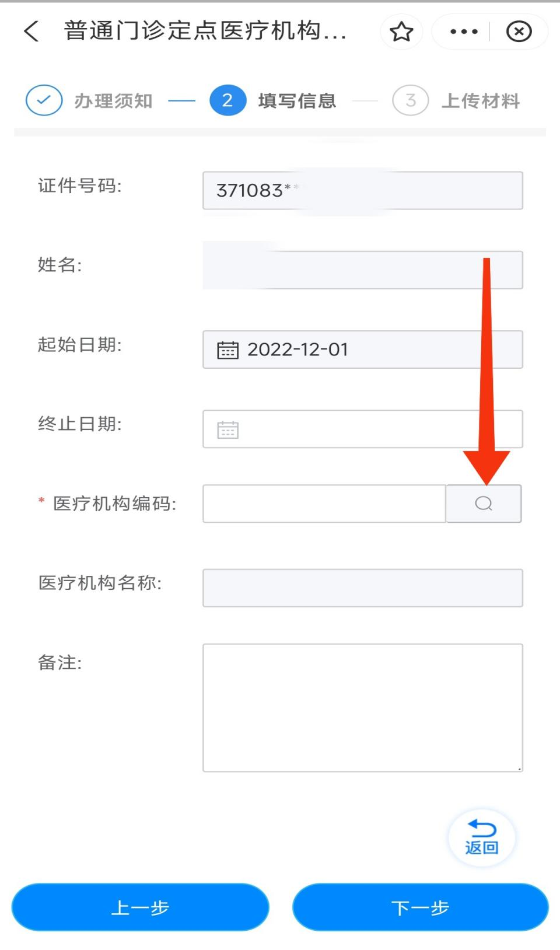
Task: Close the mini program with X icon
Action: click(x=519, y=32)
